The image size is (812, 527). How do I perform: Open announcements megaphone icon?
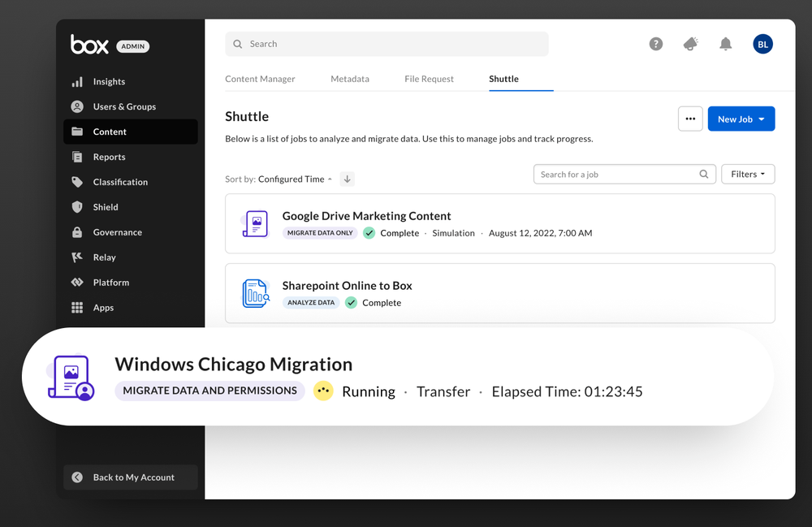tap(691, 44)
